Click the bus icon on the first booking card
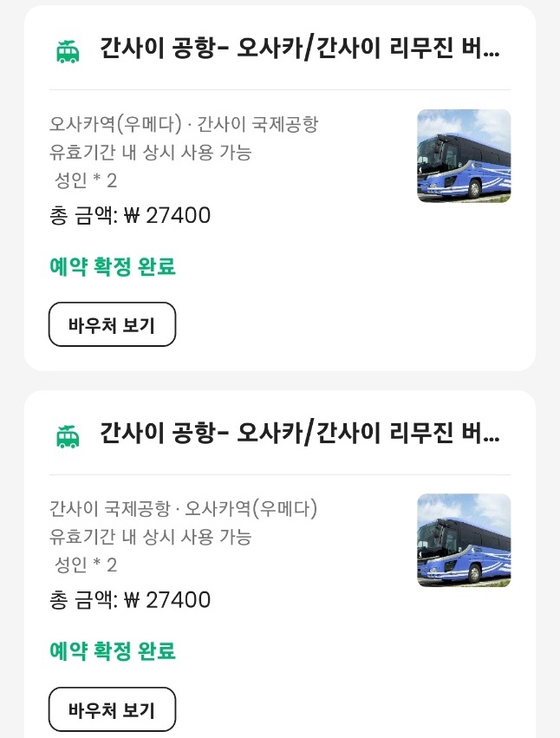The height and width of the screenshot is (738, 560). [68, 52]
